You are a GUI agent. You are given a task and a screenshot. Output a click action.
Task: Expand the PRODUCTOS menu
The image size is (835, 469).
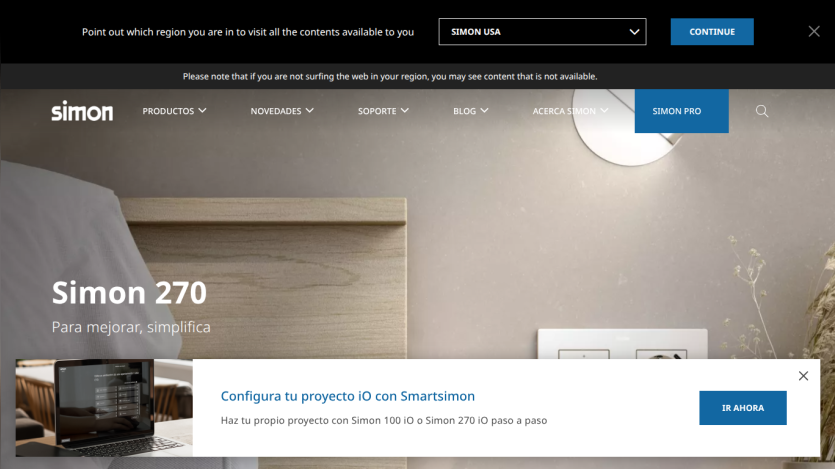[x=174, y=111]
